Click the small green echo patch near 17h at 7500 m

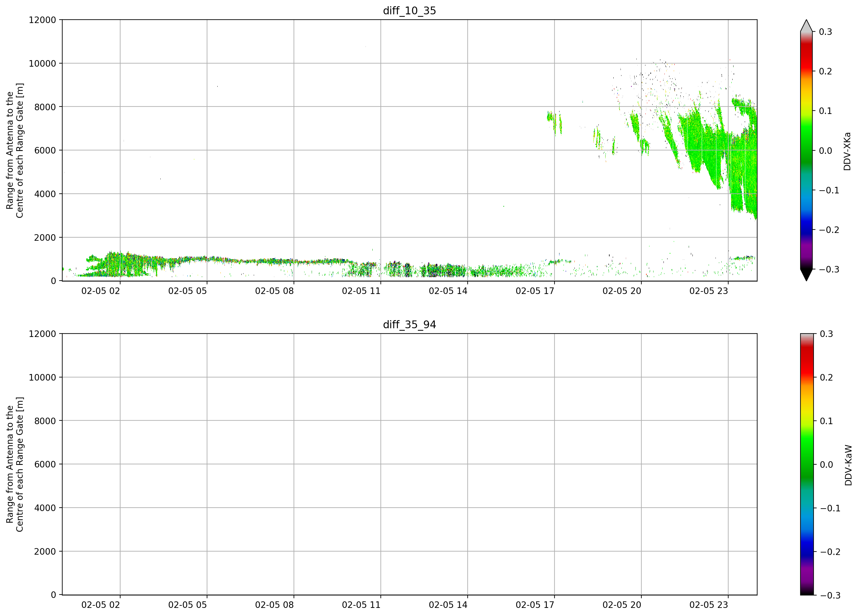coord(554,122)
